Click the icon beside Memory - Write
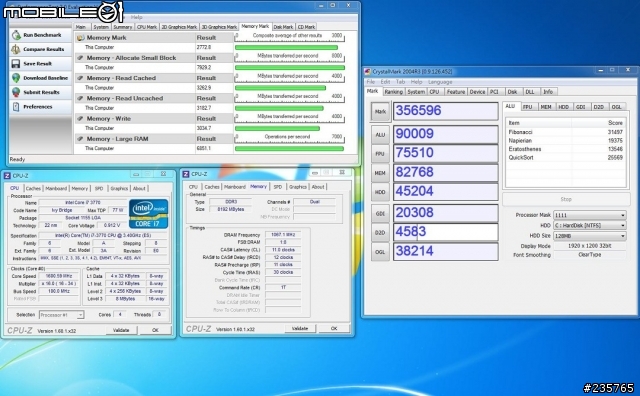This screenshot has width=640, height=396. point(80,118)
